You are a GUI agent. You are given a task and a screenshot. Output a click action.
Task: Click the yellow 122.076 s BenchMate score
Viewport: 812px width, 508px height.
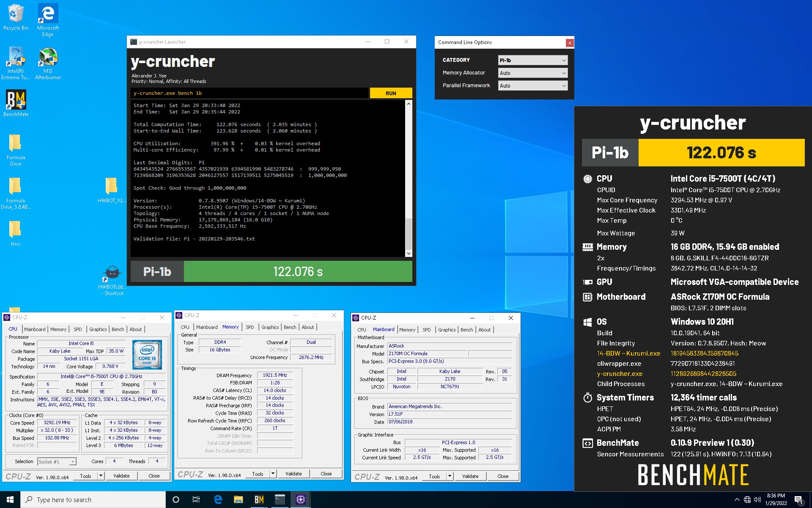[x=721, y=152]
